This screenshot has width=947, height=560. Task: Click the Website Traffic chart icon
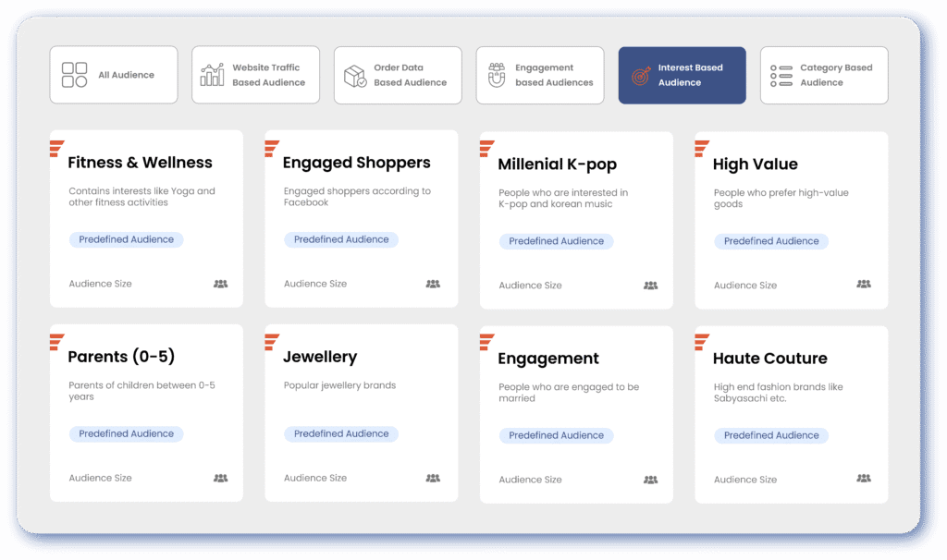[213, 75]
